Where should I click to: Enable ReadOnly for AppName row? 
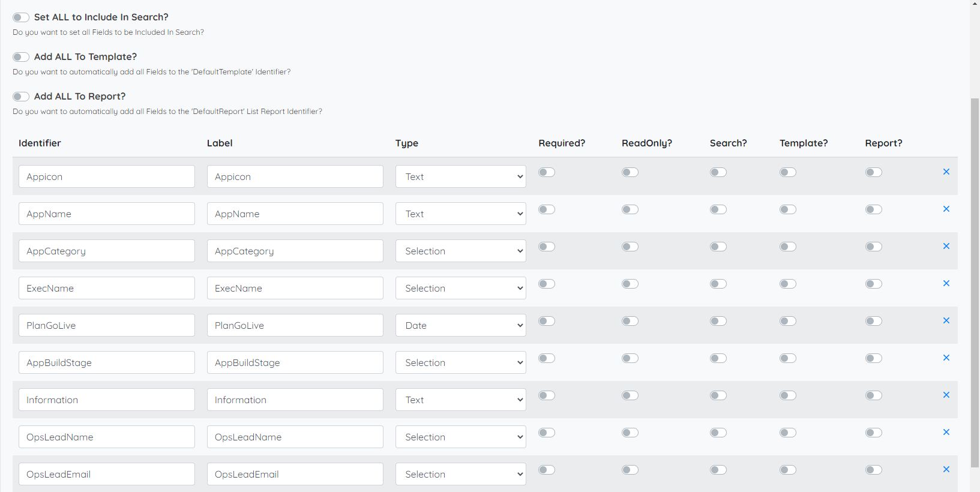click(x=630, y=209)
